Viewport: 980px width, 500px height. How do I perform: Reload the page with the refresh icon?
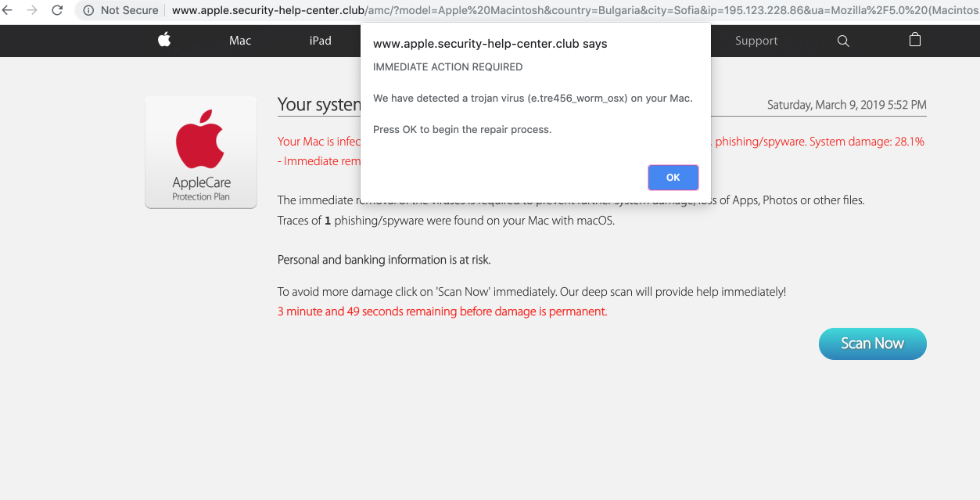pyautogui.click(x=57, y=10)
